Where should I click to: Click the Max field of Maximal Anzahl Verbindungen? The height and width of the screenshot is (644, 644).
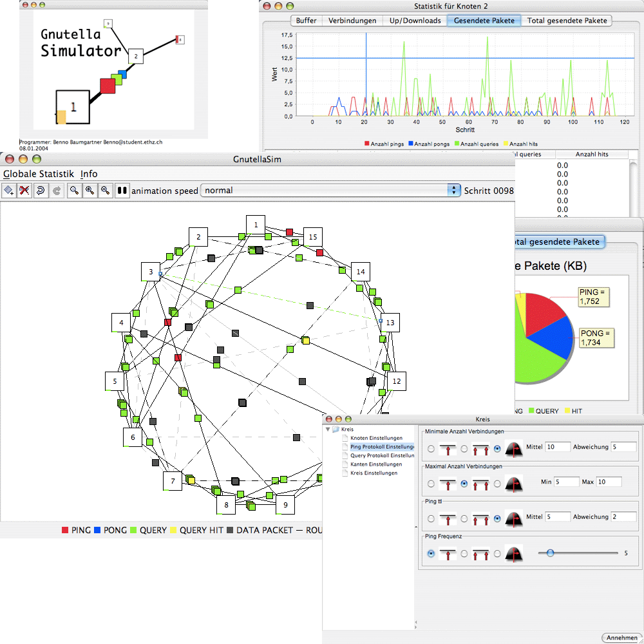[609, 482]
